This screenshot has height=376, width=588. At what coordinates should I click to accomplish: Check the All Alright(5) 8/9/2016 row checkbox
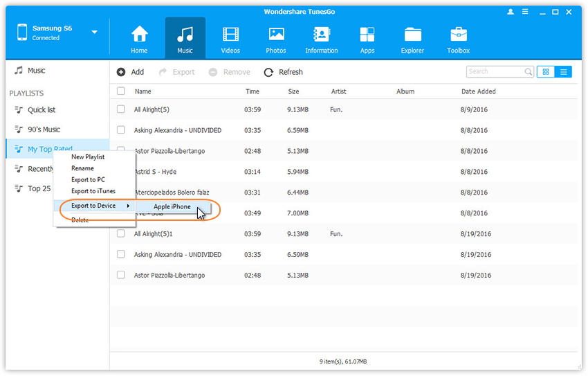[x=121, y=109]
